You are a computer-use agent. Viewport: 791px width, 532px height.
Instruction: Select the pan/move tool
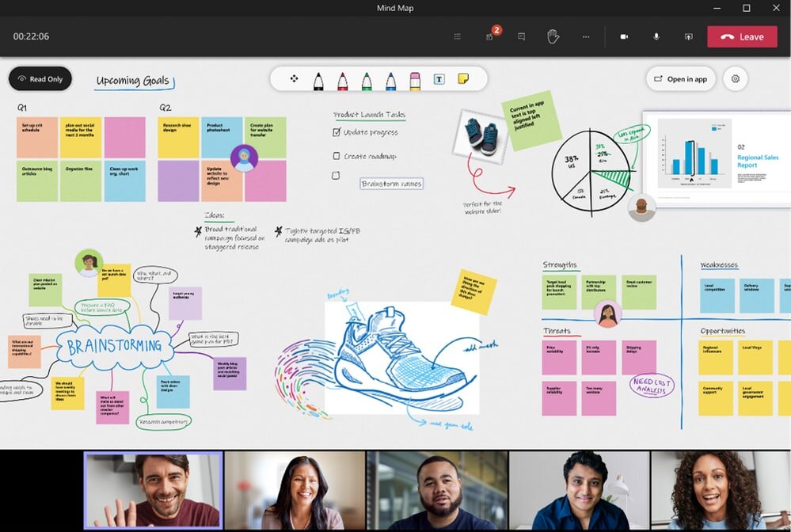(295, 79)
